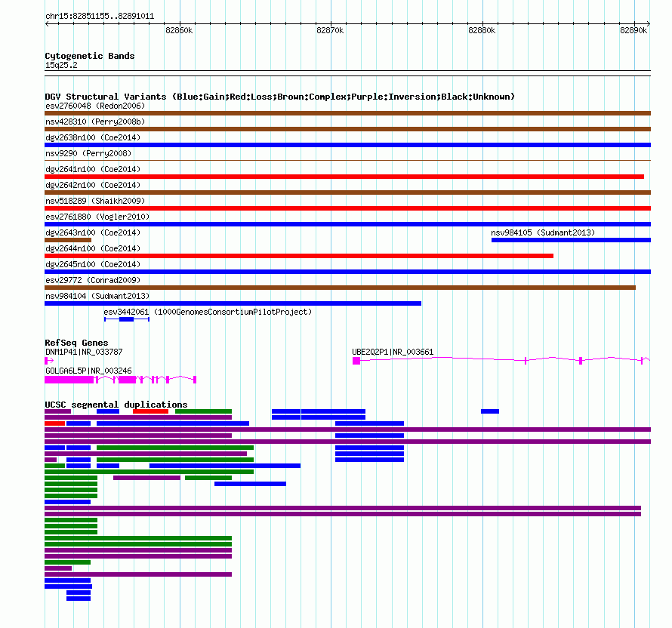This screenshot has height=628, width=672.
Task: Click the chr15:82851155..82891011 coordinate label
Action: click(100, 17)
